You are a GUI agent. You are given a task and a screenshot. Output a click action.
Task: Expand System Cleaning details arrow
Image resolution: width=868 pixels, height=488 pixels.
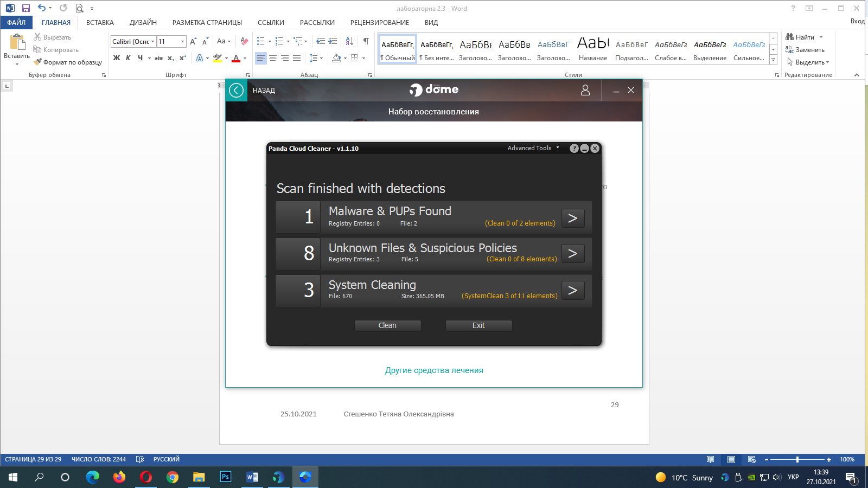[573, 290]
